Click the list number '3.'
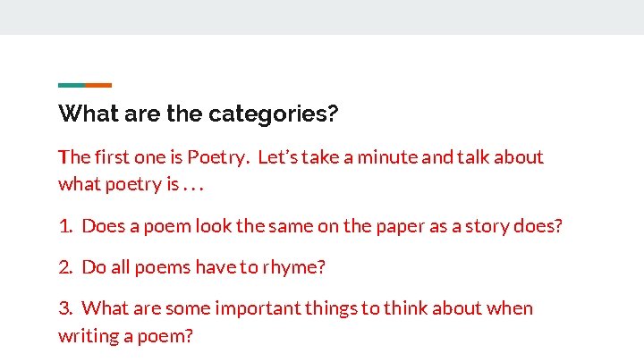 click(x=66, y=308)
